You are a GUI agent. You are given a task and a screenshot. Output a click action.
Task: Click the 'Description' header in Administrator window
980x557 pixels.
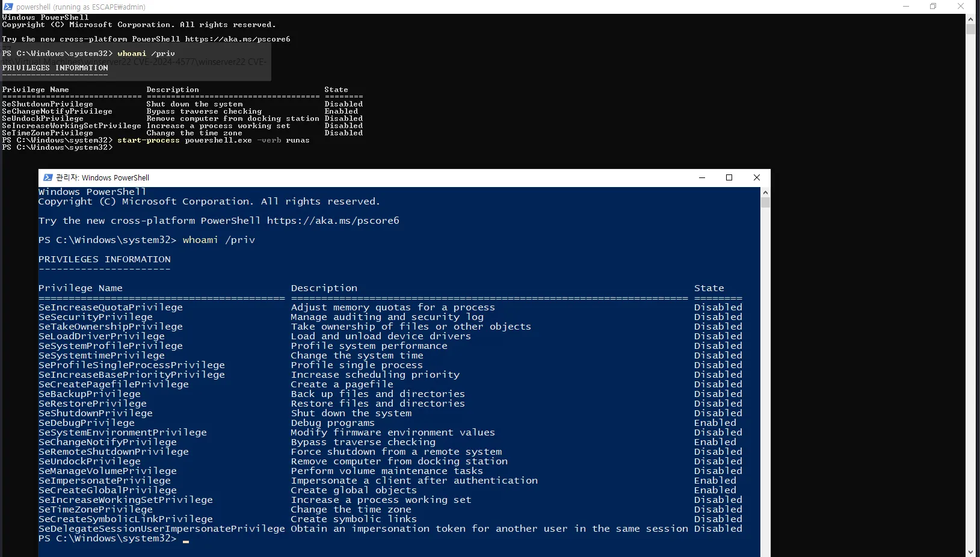324,288
